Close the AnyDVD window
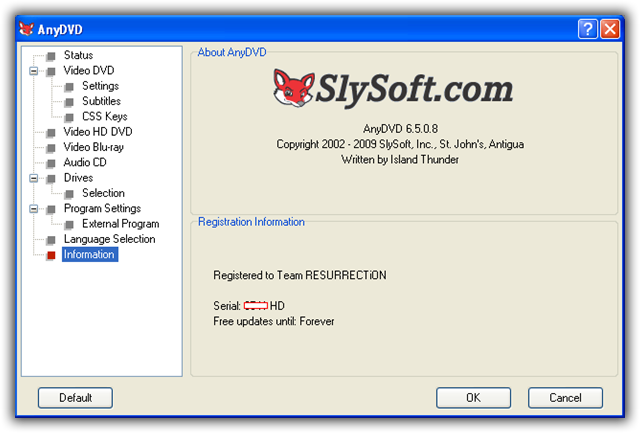640x433 pixels. tap(610, 29)
